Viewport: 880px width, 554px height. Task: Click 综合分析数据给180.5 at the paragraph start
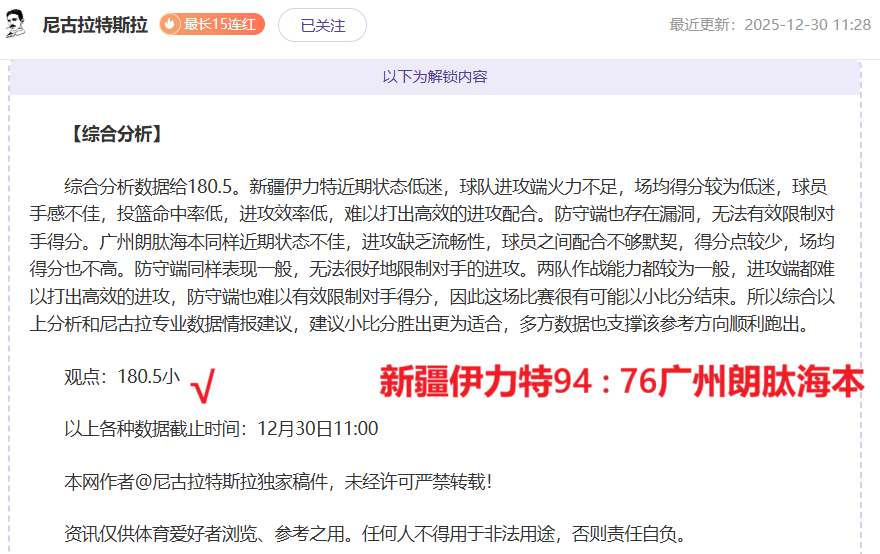(150, 186)
